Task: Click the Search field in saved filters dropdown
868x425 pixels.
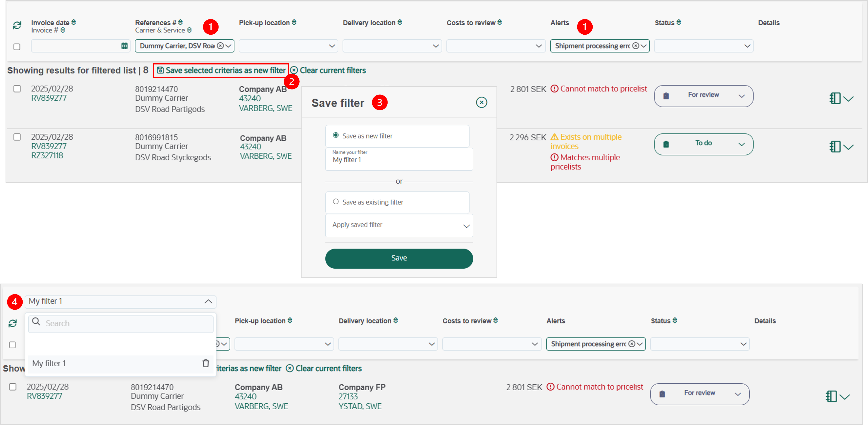Action: 121,324
